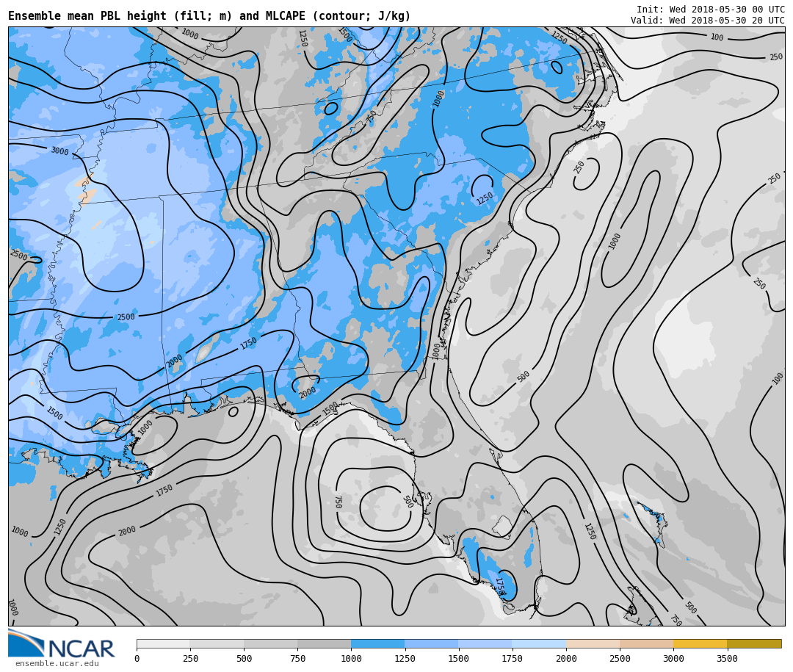Viewport: 793px width, 672px height.
Task: Pick the 500–750 gray colorbar swatch
Action: pos(270,643)
